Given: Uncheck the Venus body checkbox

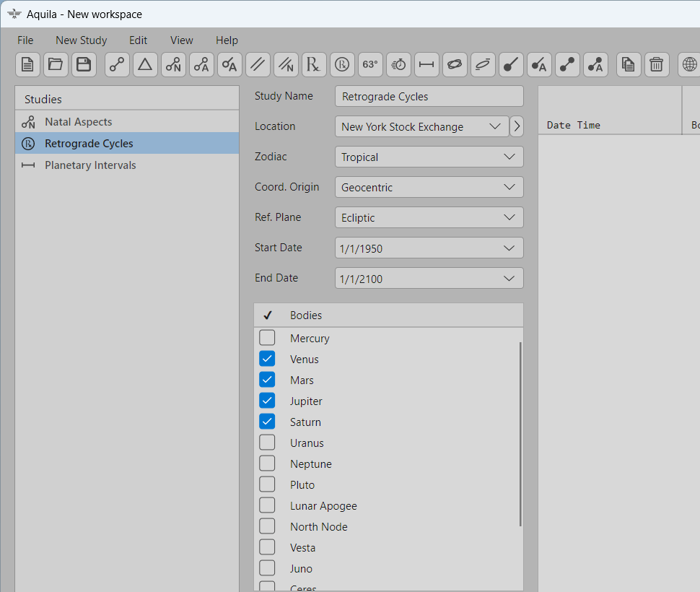Looking at the screenshot, I should pyautogui.click(x=267, y=359).
